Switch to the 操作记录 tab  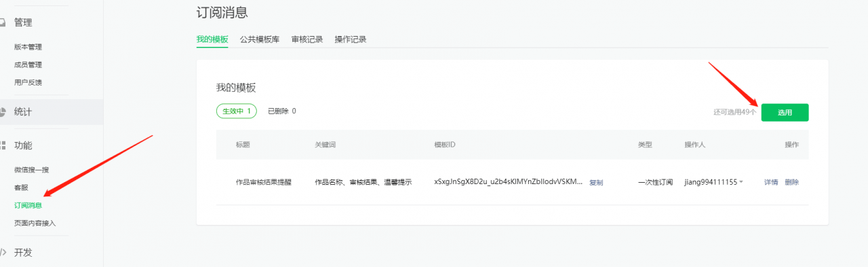pyautogui.click(x=351, y=39)
